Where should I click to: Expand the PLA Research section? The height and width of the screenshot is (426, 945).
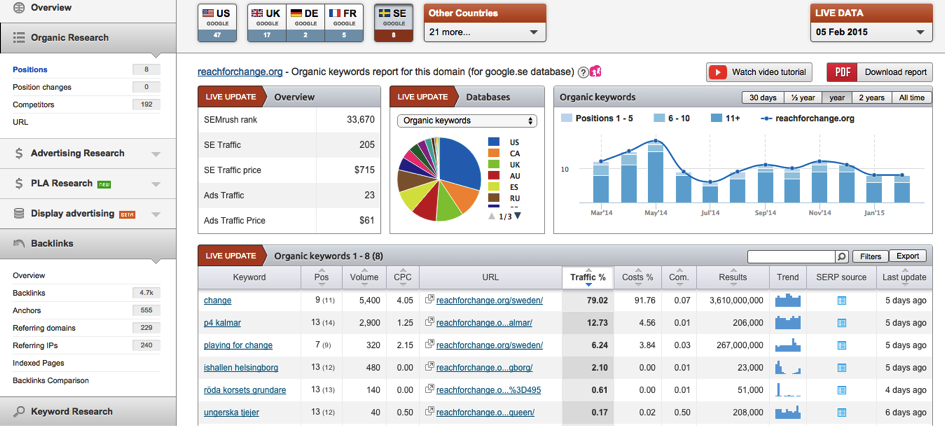[156, 184]
